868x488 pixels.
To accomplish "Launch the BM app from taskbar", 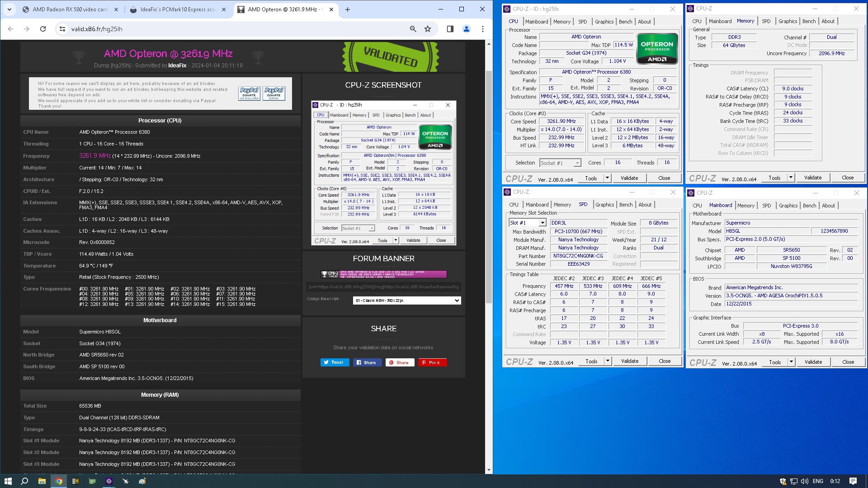I will (75, 481).
